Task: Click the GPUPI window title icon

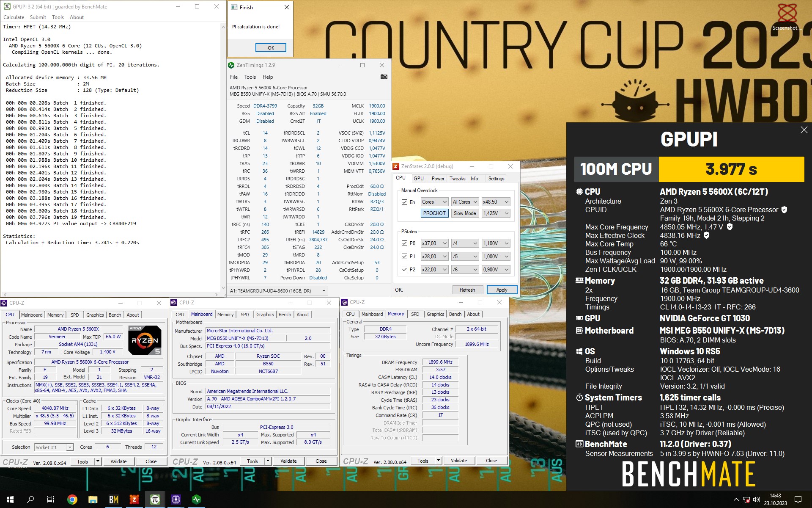Action: 7,6
